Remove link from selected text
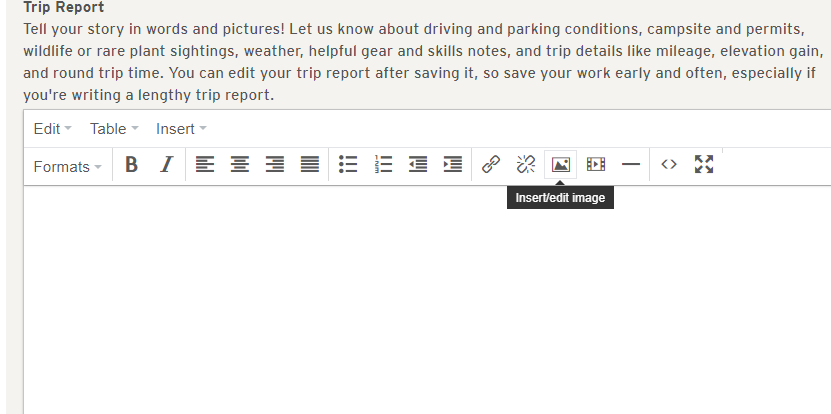Screen dimensions: 831x414 click(x=526, y=166)
